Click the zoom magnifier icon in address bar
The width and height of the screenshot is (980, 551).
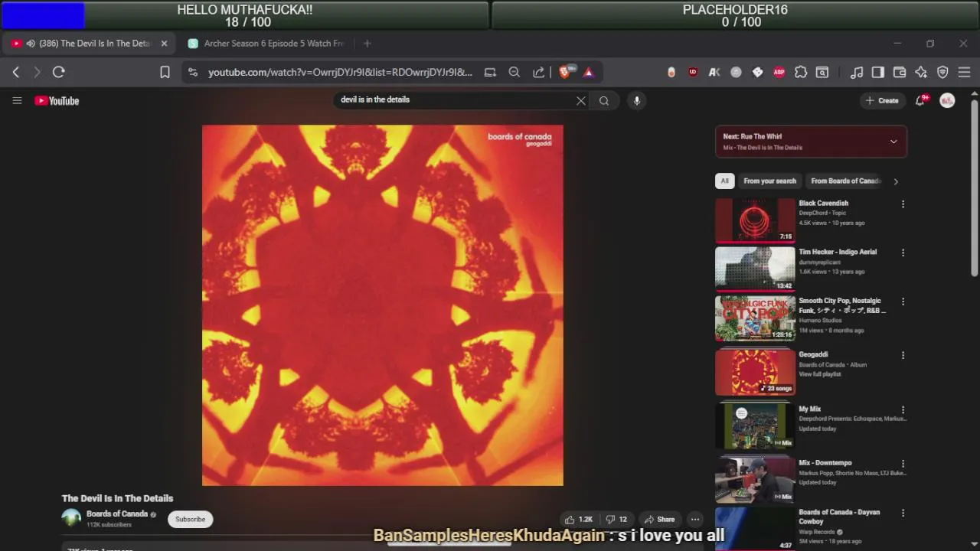[x=514, y=72]
